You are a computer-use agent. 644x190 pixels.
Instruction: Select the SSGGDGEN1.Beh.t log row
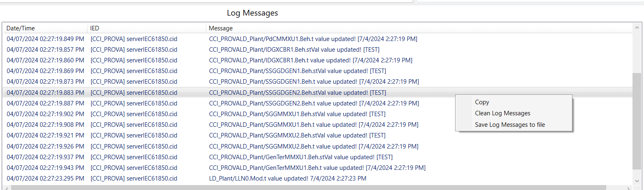(318, 81)
